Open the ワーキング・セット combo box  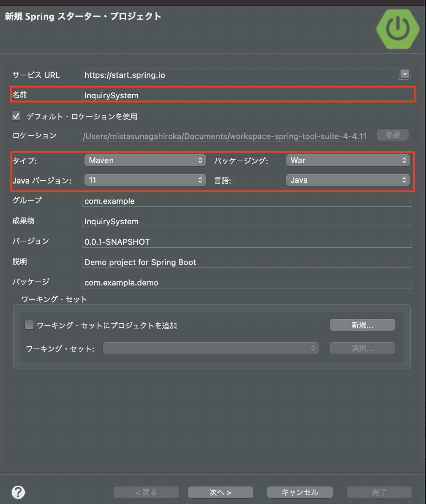(x=210, y=348)
